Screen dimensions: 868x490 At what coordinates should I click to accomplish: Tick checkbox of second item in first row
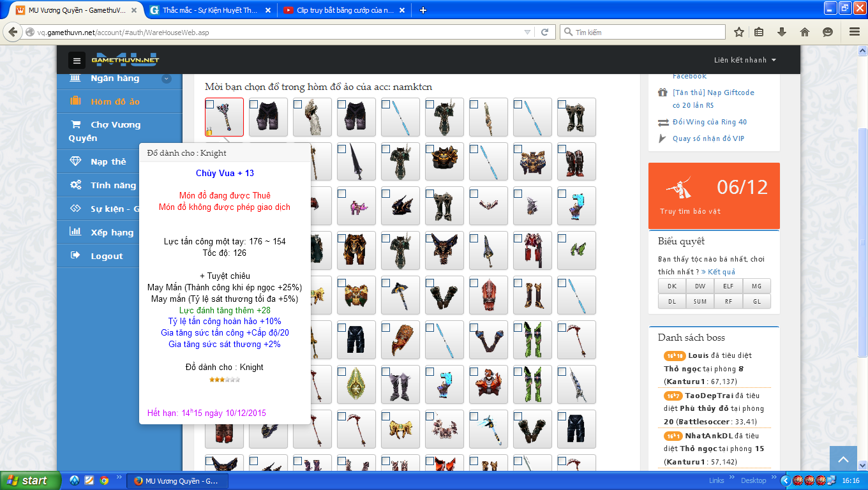254,104
